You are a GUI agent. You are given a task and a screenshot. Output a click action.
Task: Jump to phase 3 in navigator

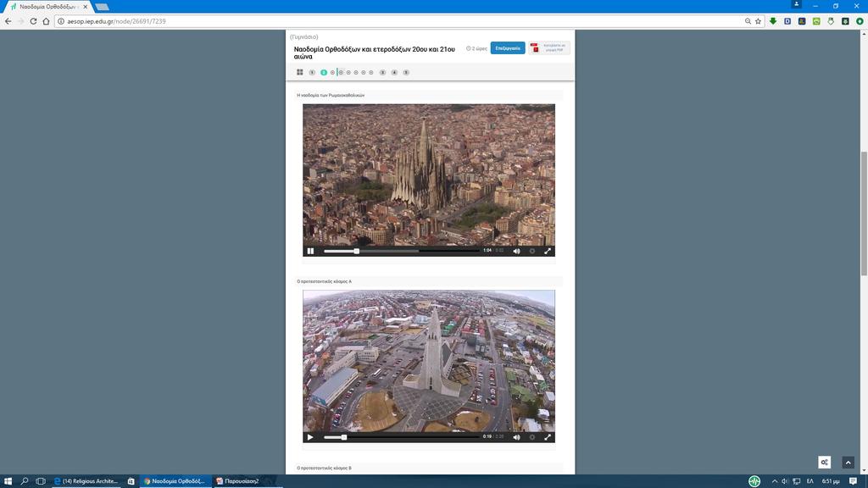[x=382, y=73]
